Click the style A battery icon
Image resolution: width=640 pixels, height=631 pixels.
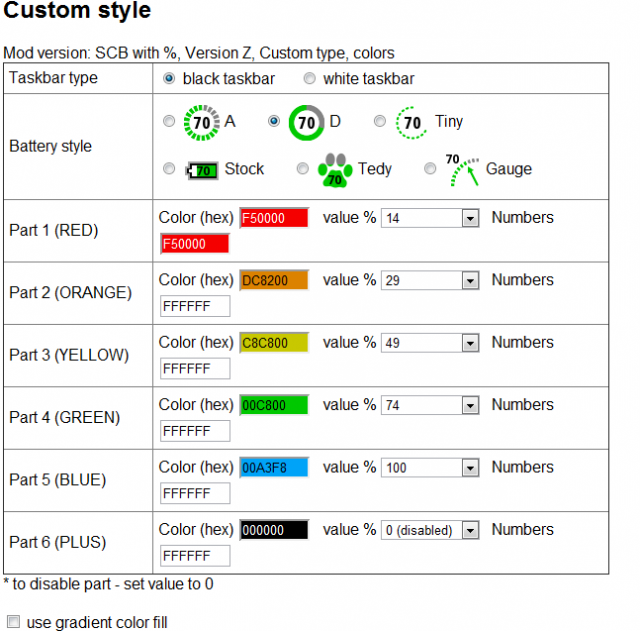click(201, 123)
